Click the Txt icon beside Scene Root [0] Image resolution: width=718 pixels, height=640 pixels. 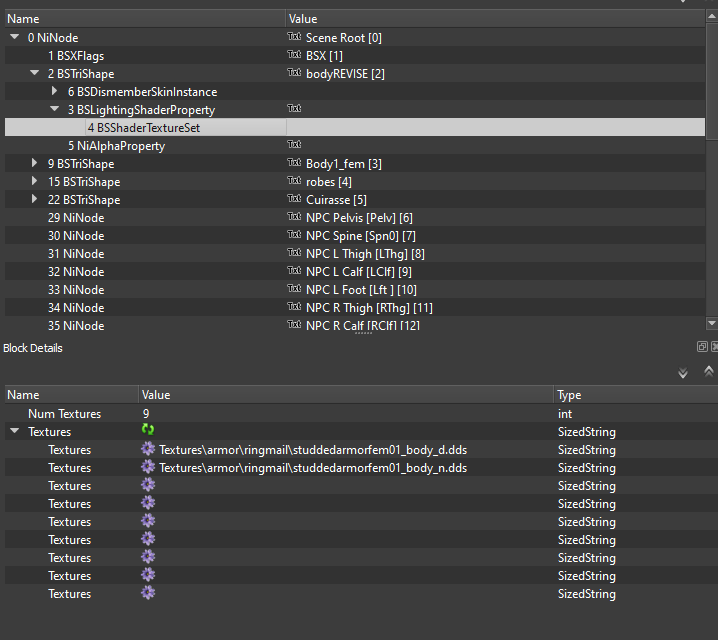point(294,36)
